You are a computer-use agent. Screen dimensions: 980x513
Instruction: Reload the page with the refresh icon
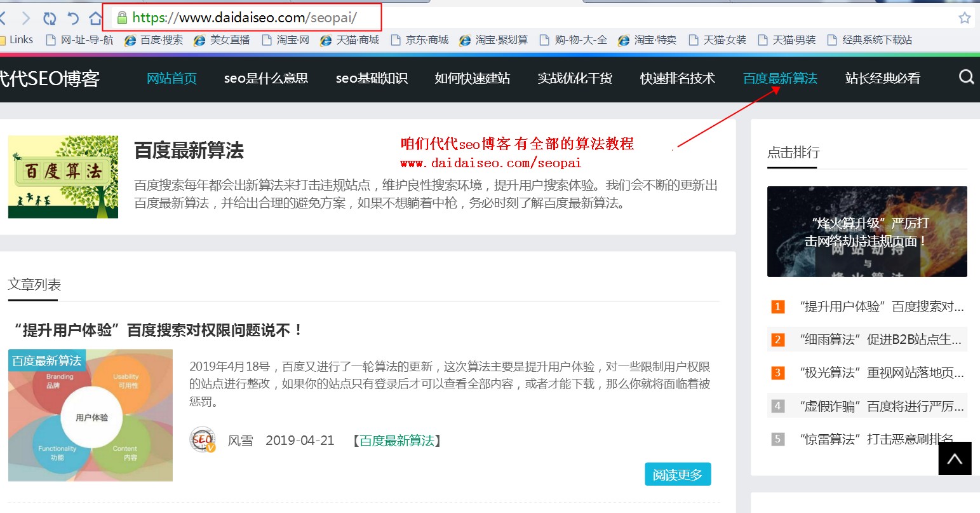coord(50,18)
